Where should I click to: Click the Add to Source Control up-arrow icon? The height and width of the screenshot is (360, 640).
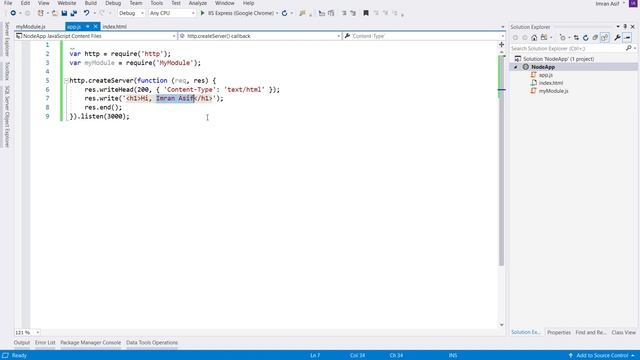point(571,356)
